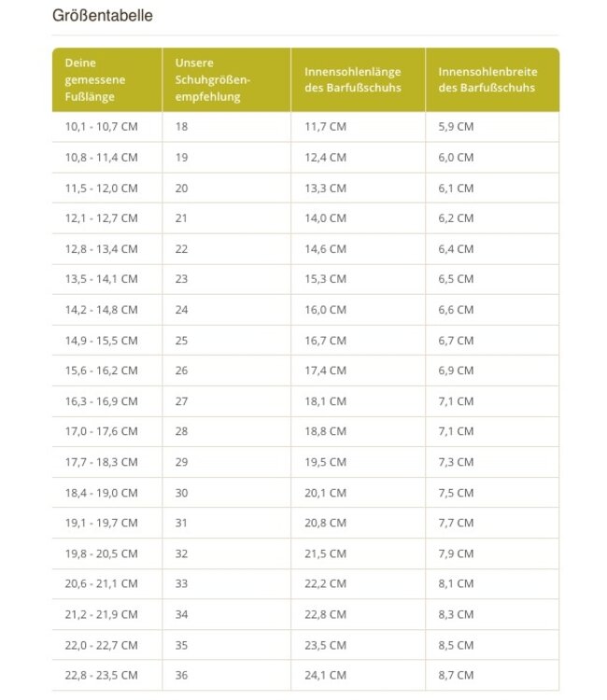607x700 pixels.
Task: Select shoe size 34 cell
Action: 181,614
